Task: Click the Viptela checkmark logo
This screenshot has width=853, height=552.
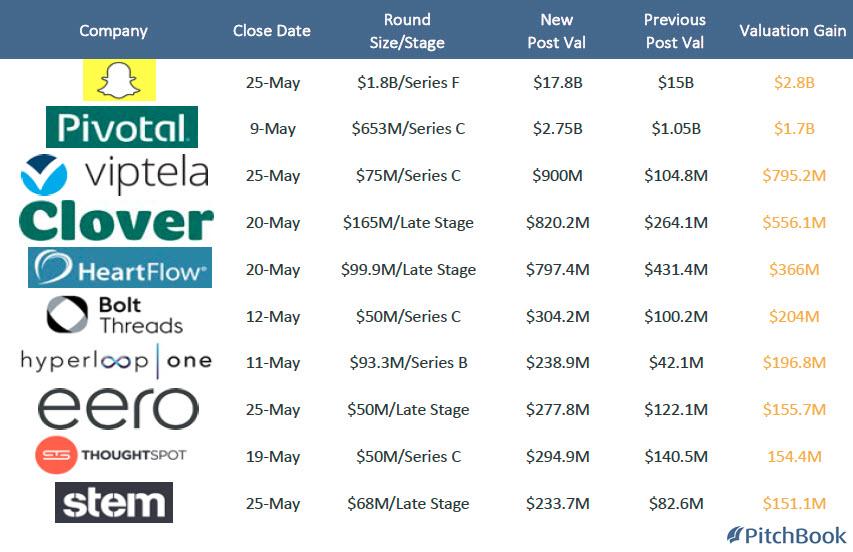Action: [44, 175]
